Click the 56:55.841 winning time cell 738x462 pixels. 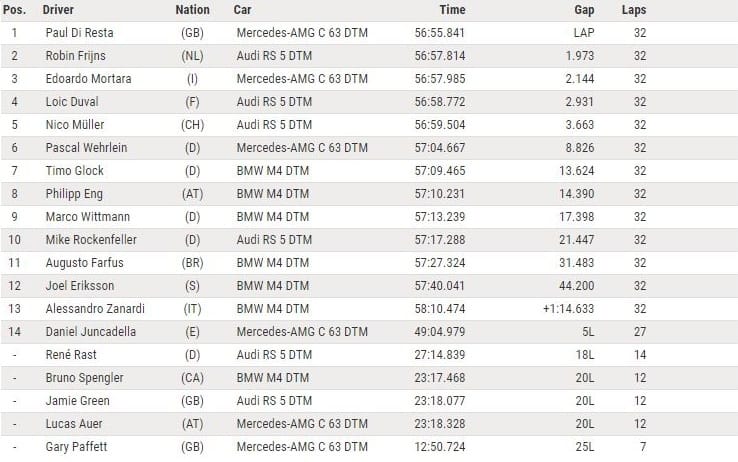pyautogui.click(x=440, y=32)
